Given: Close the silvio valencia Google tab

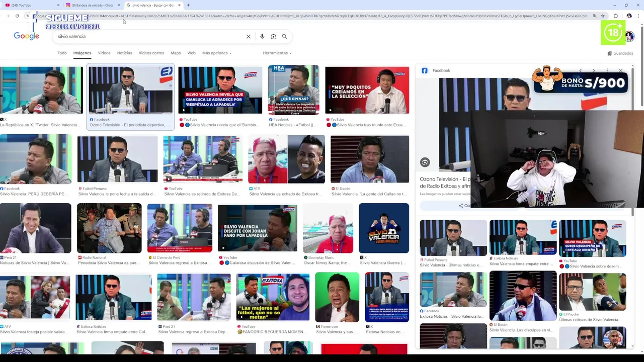Looking at the screenshot, I should [179, 5].
